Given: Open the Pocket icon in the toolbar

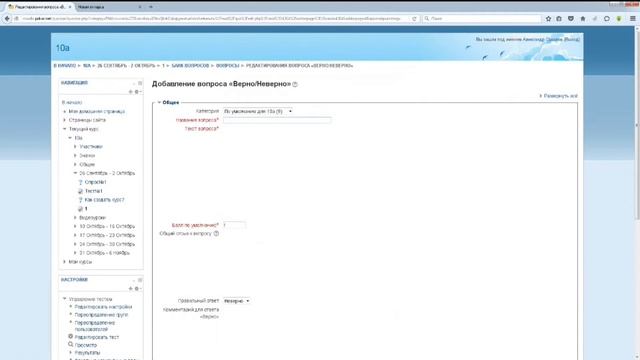Looking at the screenshot, I should point(571,18).
